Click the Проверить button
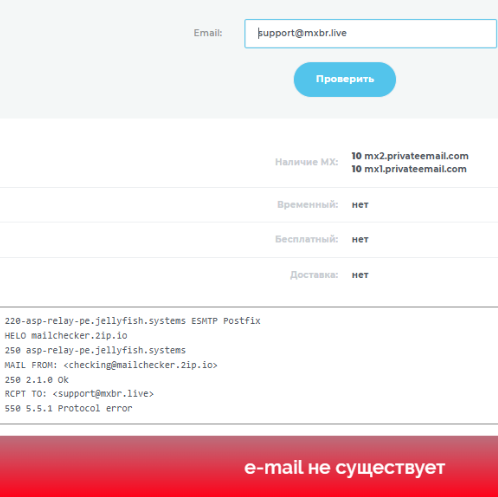This screenshot has width=498, height=497. click(x=345, y=79)
